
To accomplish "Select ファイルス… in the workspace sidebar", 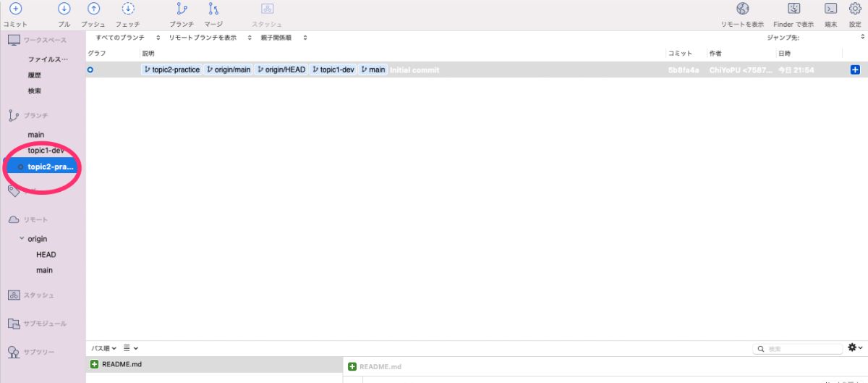I will (x=48, y=59).
